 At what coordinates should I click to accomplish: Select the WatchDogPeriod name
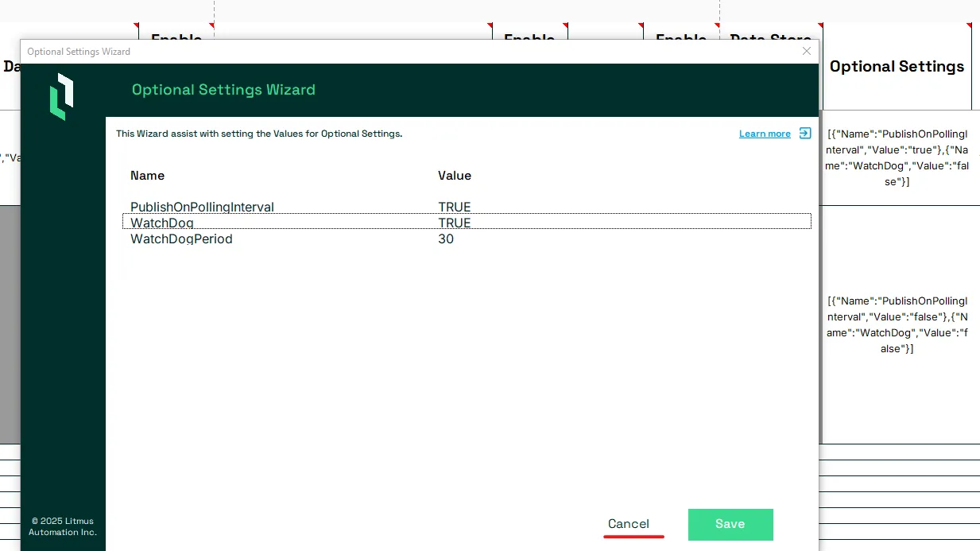pos(181,239)
